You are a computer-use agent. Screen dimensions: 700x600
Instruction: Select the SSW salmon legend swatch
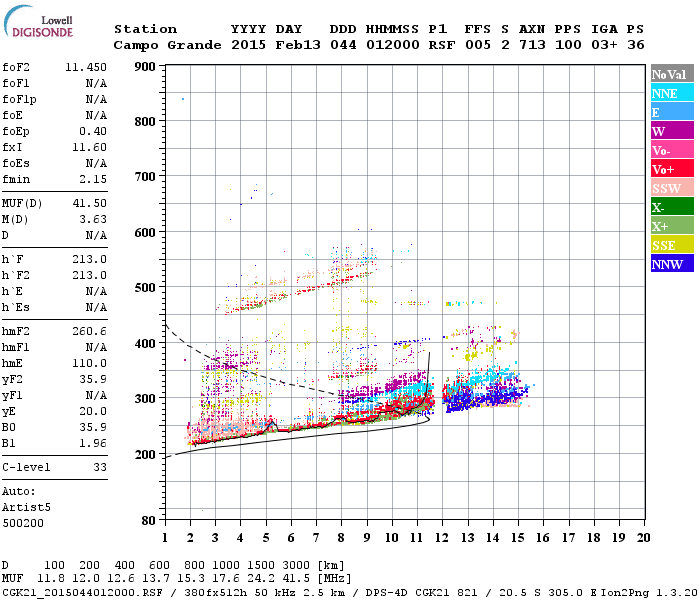pyautogui.click(x=672, y=188)
